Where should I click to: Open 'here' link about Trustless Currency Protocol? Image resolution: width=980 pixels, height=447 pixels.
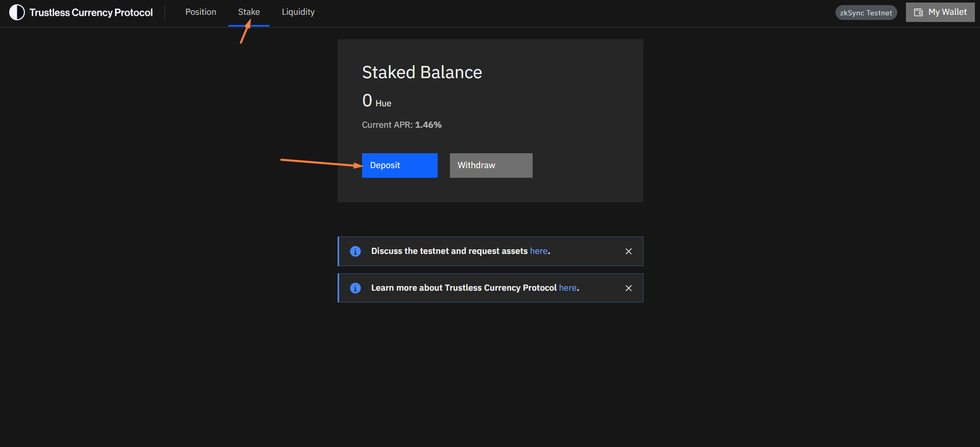click(567, 288)
